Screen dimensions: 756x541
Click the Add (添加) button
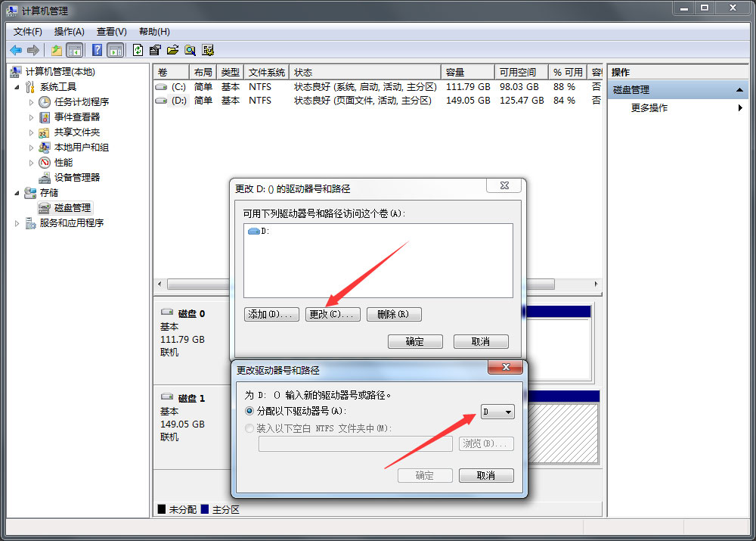pyautogui.click(x=271, y=314)
